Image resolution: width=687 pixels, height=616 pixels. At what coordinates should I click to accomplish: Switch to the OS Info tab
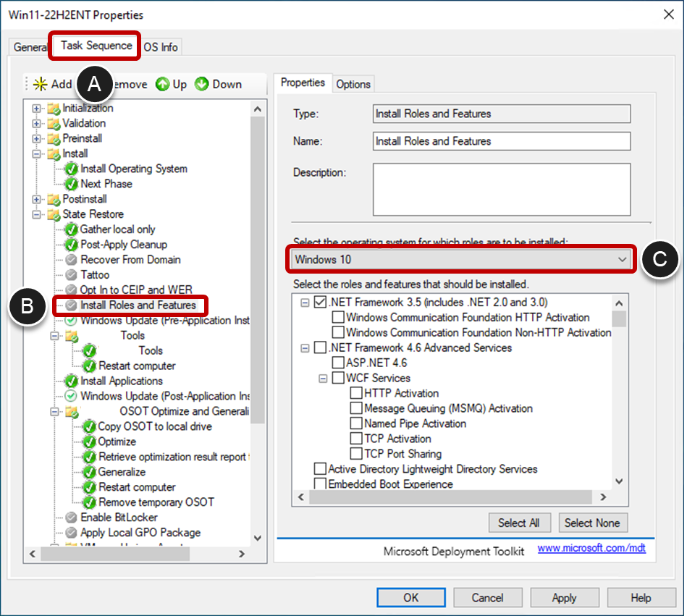(161, 47)
